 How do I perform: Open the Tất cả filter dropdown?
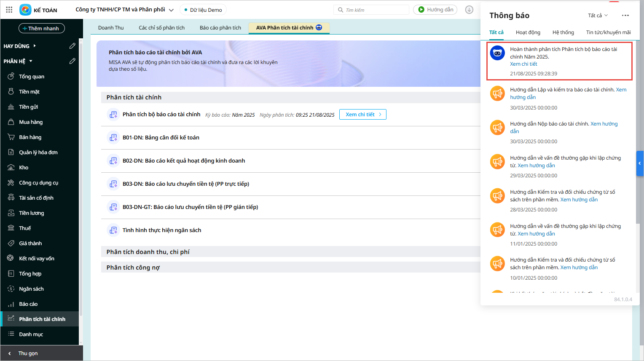pyautogui.click(x=598, y=16)
